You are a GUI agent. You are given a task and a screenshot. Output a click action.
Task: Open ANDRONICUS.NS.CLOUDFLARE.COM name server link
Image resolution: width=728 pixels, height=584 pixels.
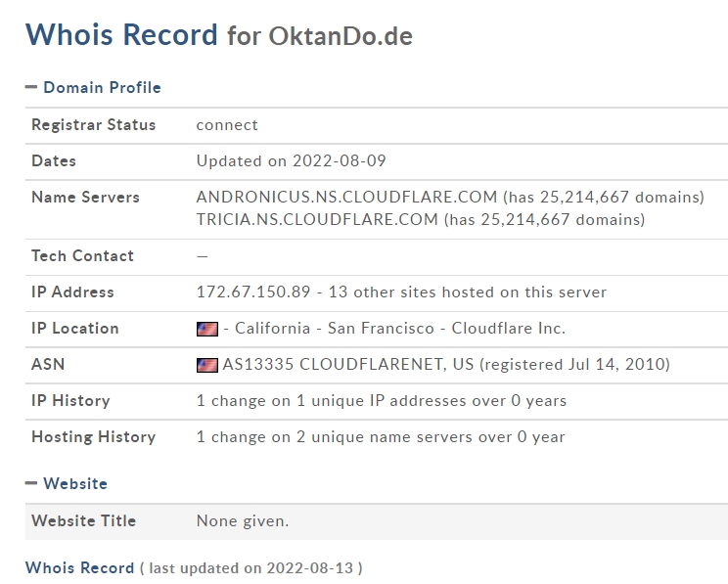pos(346,197)
